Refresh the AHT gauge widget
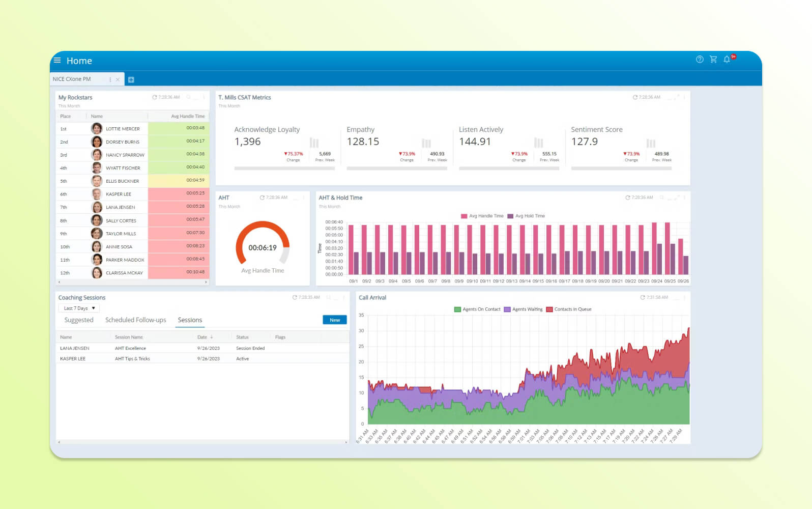 [262, 197]
